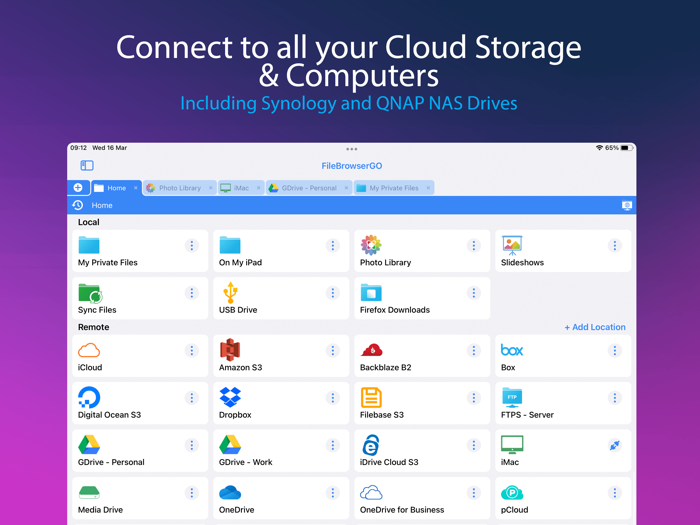Select the GDrive - Work label
The height and width of the screenshot is (525, 700).
pyautogui.click(x=246, y=462)
